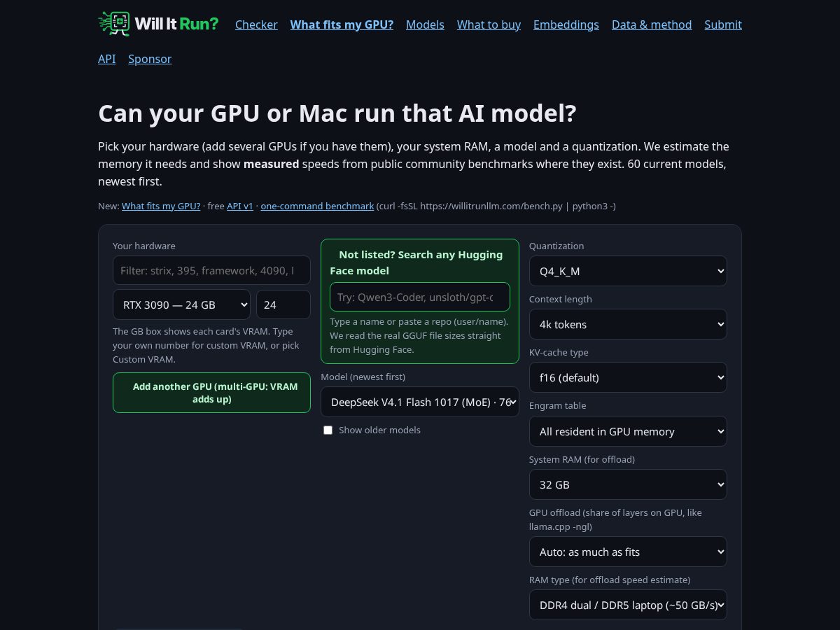The height and width of the screenshot is (630, 840).
Task: Open the KV-cache type dropdown
Action: tap(628, 377)
